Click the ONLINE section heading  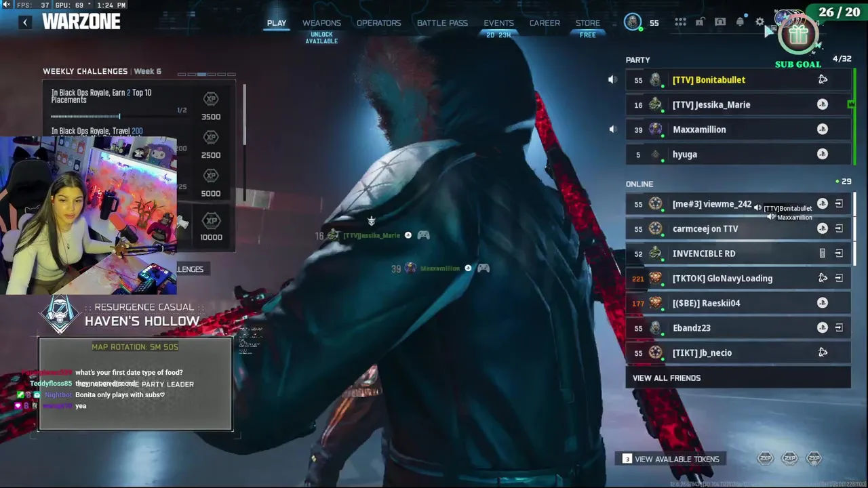click(639, 184)
